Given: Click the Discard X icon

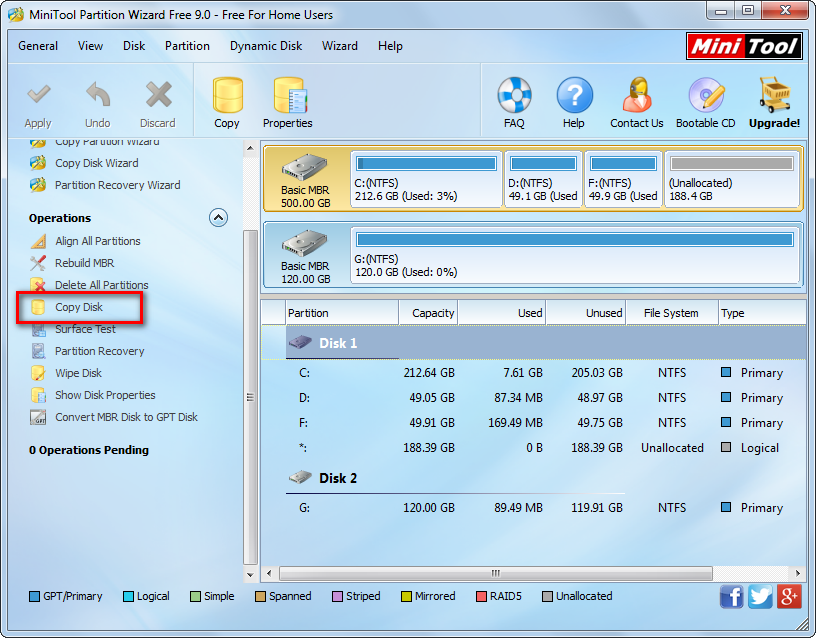Looking at the screenshot, I should tap(158, 94).
